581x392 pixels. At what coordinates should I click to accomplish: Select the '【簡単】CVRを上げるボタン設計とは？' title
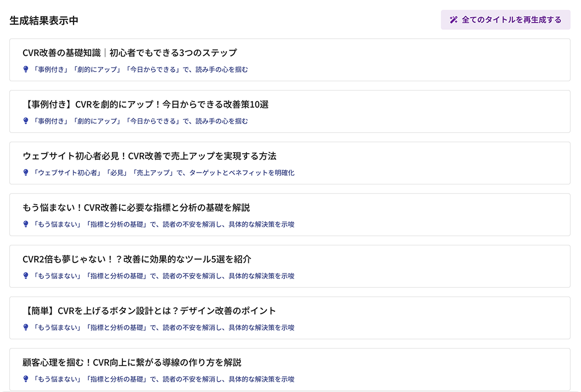coord(149,311)
